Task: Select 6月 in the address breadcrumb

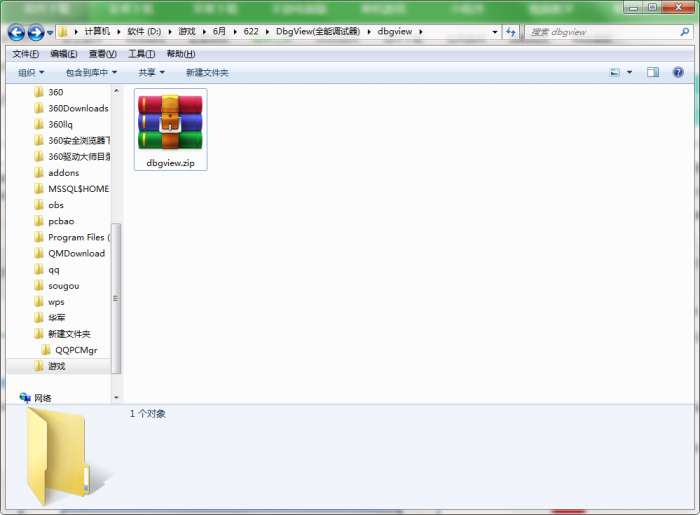Action: (x=219, y=31)
